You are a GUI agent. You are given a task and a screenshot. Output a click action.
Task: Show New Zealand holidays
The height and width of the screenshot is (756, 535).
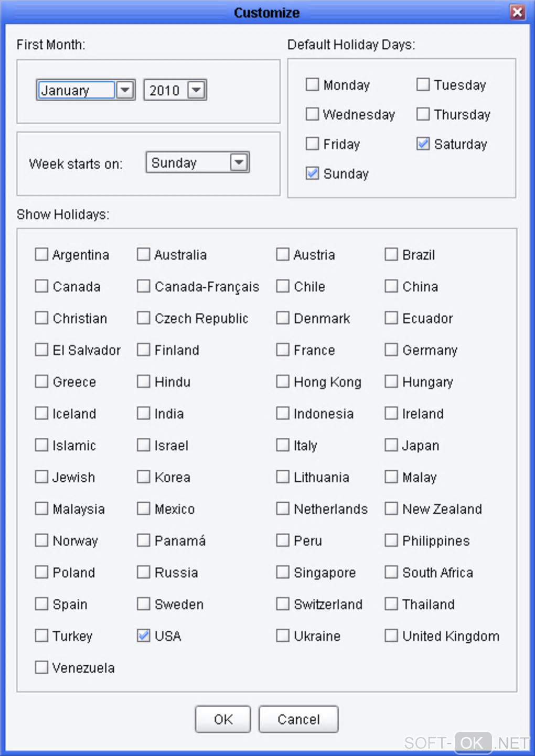(391, 509)
